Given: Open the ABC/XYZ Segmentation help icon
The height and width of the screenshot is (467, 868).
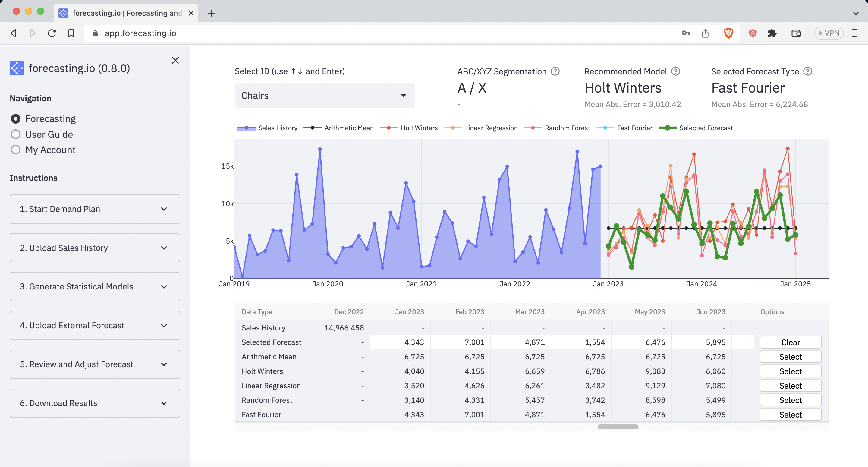Looking at the screenshot, I should coord(555,71).
